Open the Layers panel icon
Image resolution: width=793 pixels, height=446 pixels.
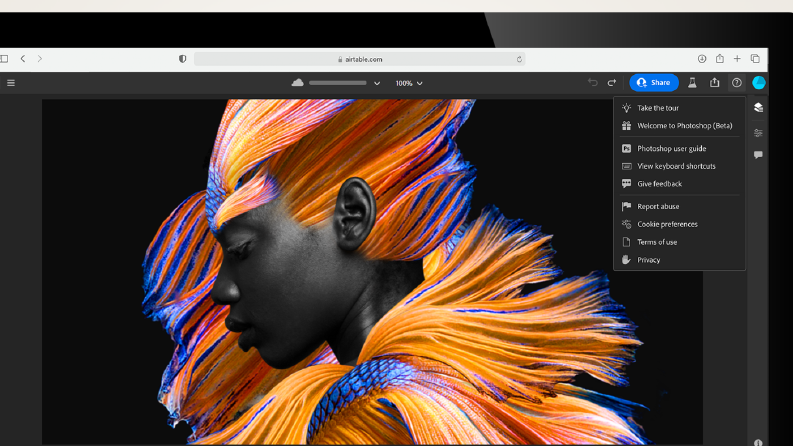758,107
